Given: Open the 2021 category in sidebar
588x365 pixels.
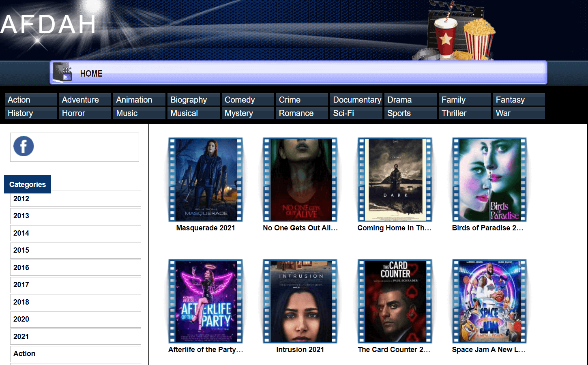Looking at the screenshot, I should (75, 337).
